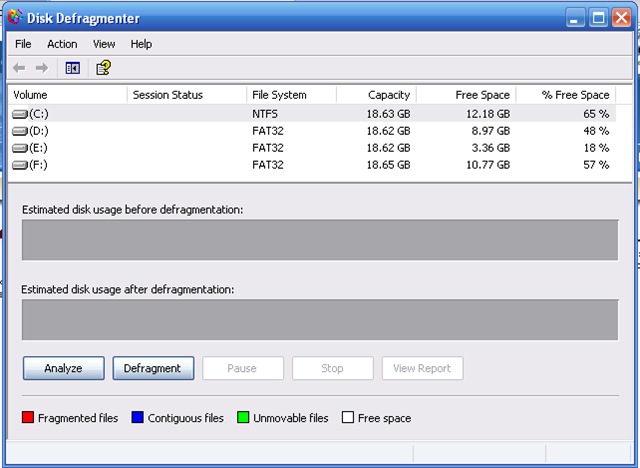
Task: Click the 8.97 GB free space value
Action: tap(491, 131)
